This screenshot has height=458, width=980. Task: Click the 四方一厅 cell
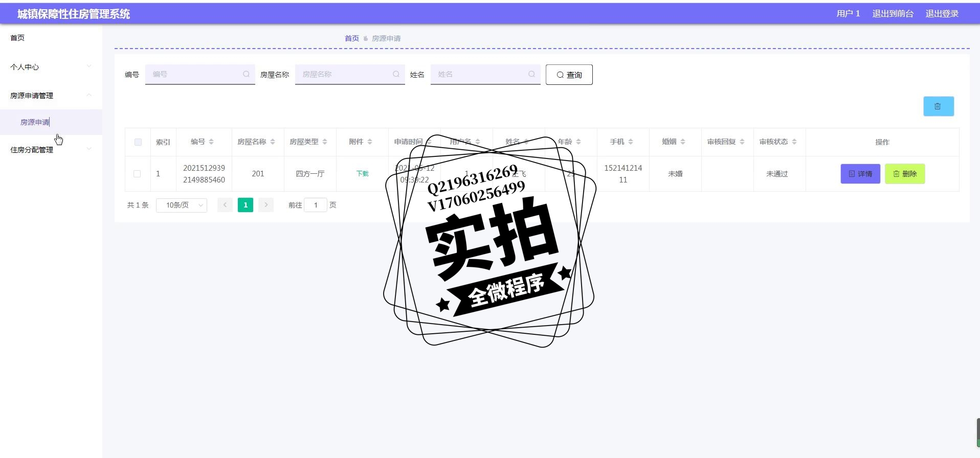point(310,174)
